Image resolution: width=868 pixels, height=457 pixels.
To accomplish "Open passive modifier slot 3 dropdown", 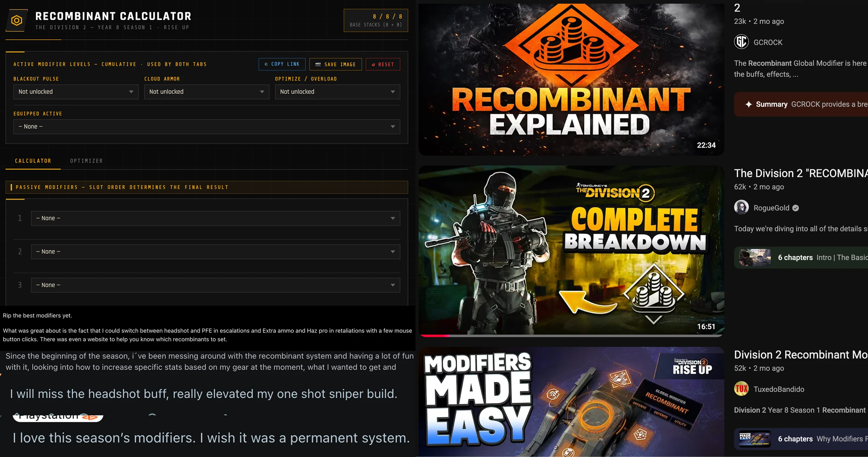I will tap(215, 285).
